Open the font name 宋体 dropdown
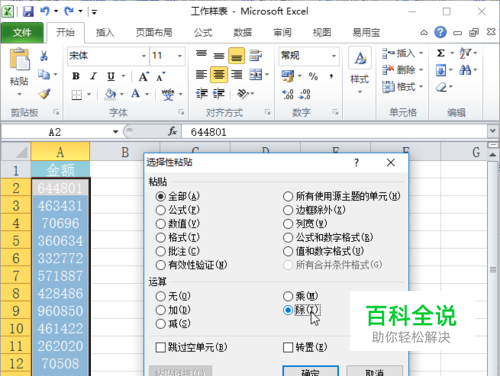 pyautogui.click(x=144, y=56)
